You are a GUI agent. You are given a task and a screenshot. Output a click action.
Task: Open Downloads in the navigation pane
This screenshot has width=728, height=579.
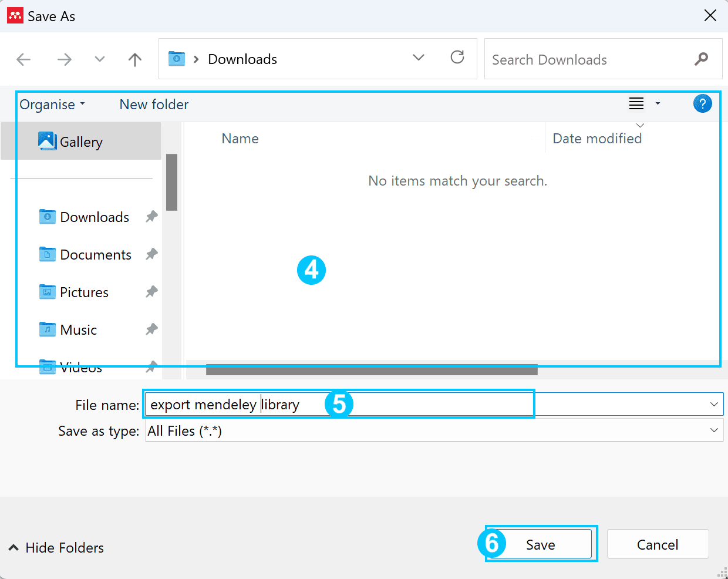click(x=95, y=217)
